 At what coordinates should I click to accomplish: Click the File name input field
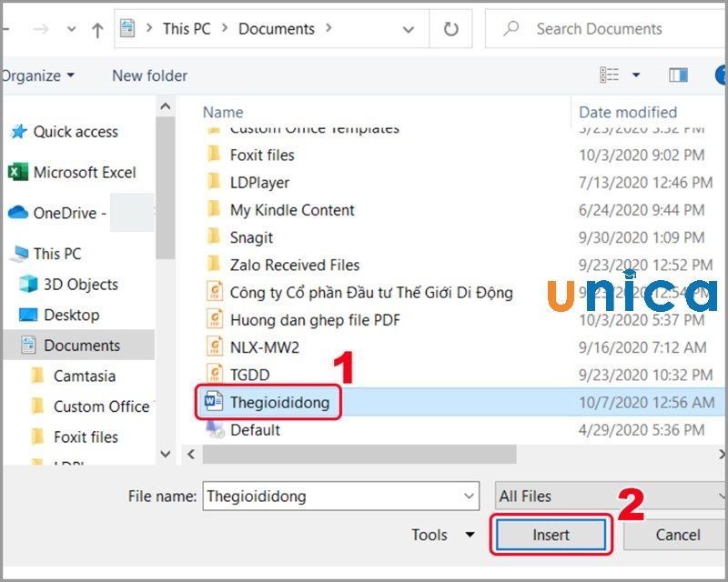point(340,497)
